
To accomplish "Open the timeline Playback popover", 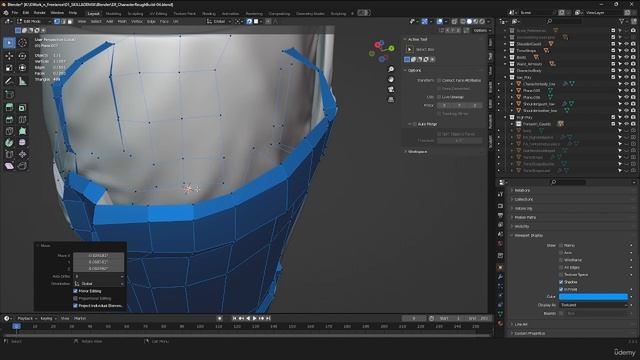I will click(x=27, y=318).
